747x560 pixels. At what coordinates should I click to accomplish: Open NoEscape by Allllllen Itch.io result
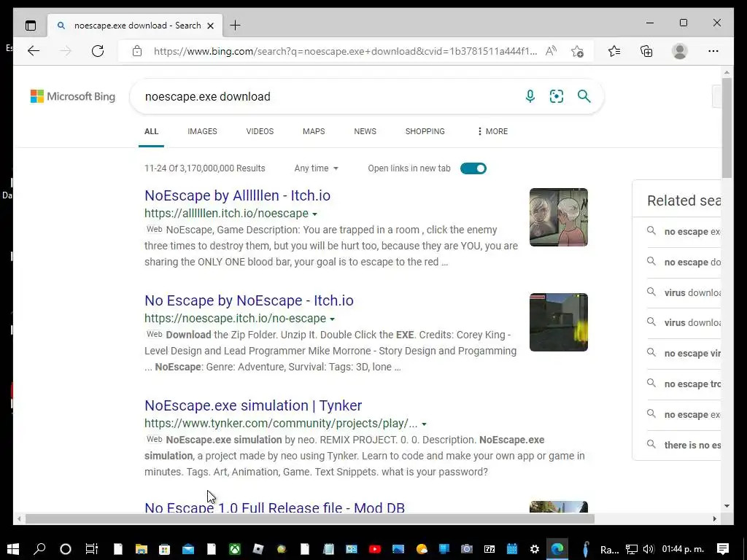point(237,195)
